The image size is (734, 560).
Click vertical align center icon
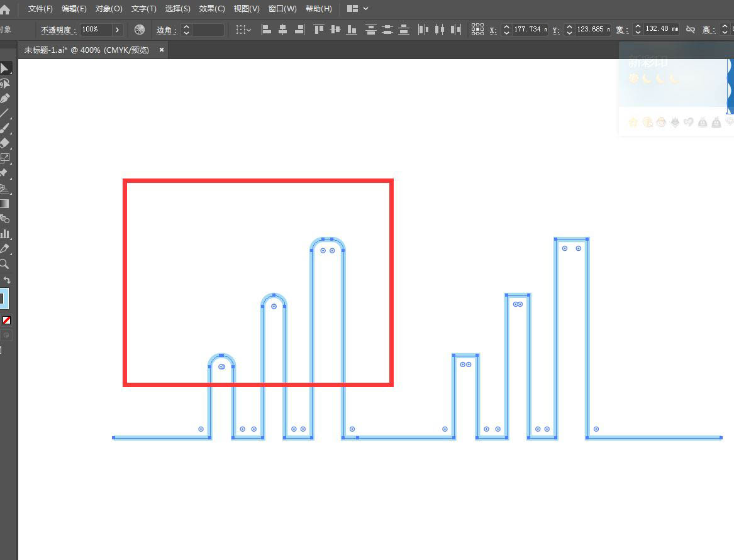pyautogui.click(x=335, y=30)
